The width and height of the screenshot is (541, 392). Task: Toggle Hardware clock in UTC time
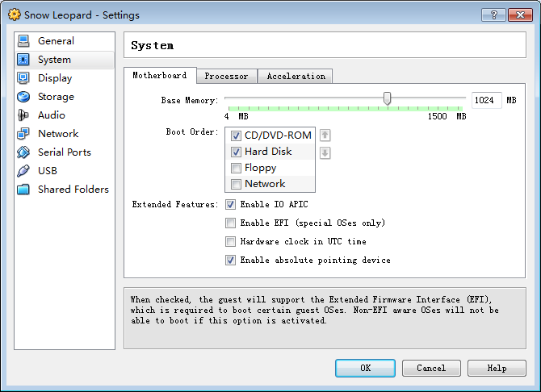click(230, 241)
